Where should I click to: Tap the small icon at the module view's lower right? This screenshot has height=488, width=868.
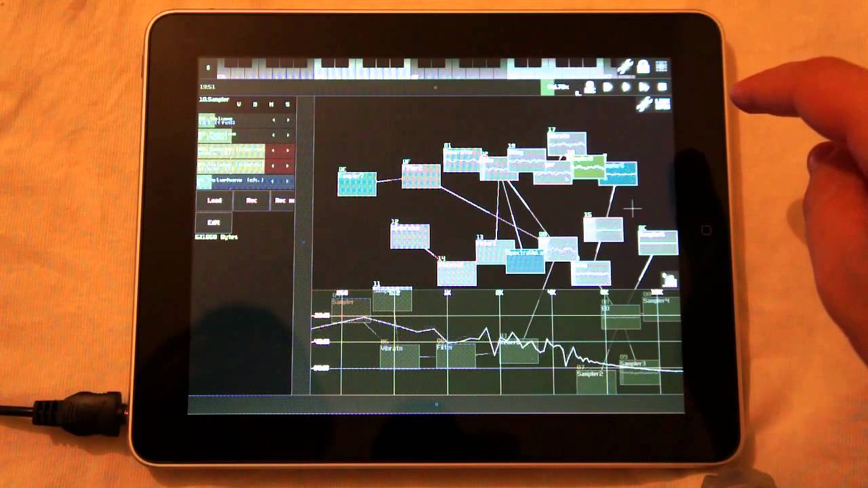pyautogui.click(x=669, y=279)
